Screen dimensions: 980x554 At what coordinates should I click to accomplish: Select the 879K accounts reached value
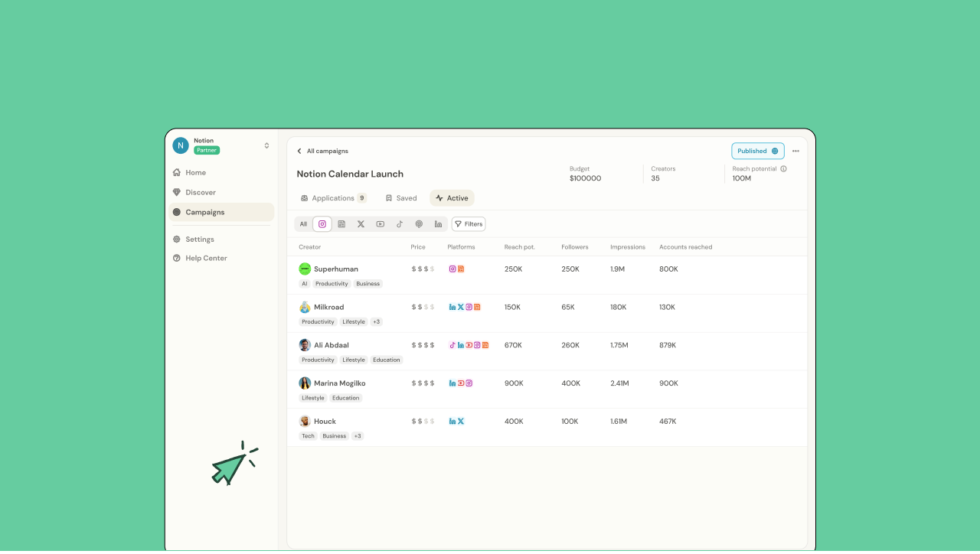tap(668, 345)
